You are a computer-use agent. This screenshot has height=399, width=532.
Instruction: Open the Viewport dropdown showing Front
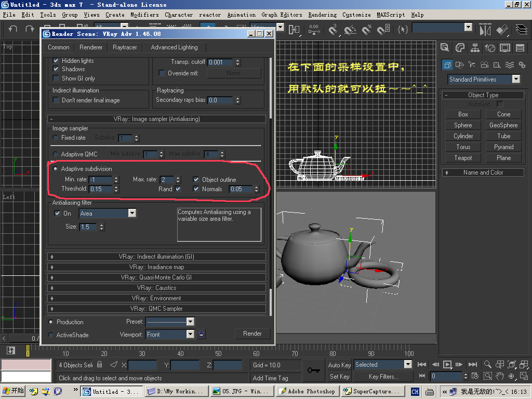[x=190, y=334]
